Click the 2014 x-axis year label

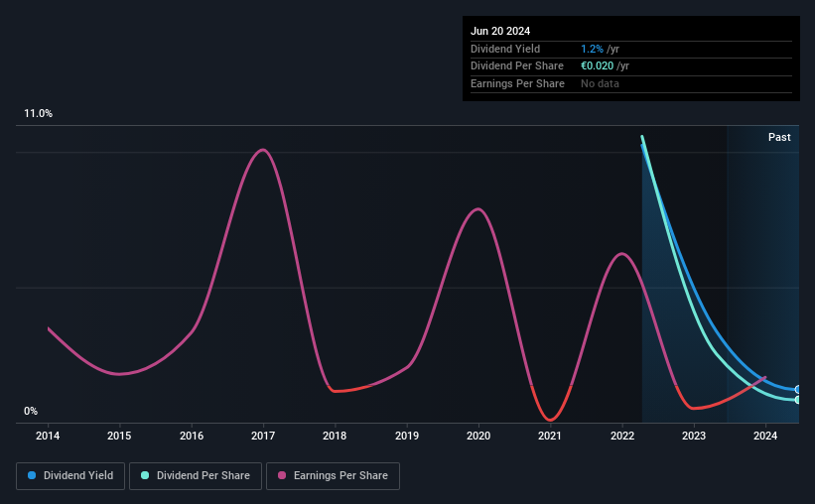coord(48,436)
